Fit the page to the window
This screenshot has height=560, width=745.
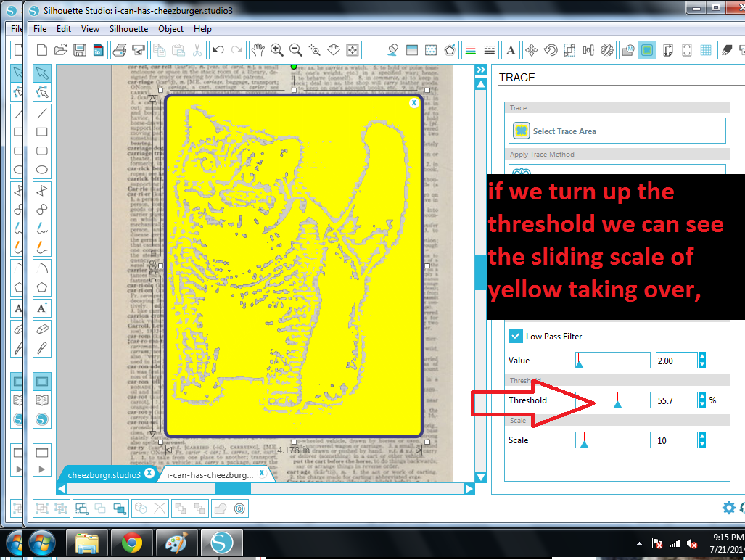click(x=353, y=50)
